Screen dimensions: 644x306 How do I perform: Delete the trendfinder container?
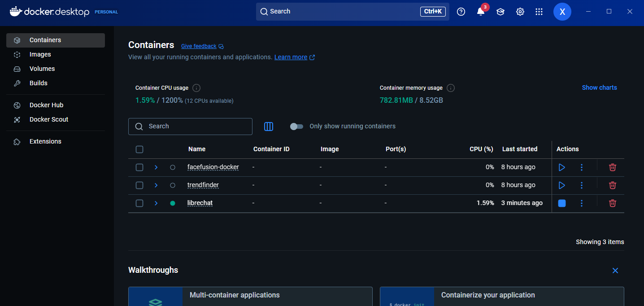click(x=613, y=185)
